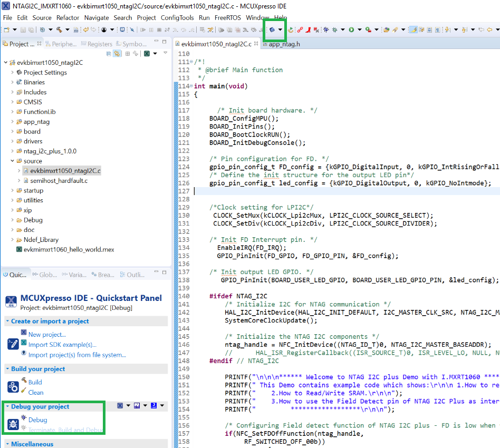Open the Refactor menu

[68, 17]
